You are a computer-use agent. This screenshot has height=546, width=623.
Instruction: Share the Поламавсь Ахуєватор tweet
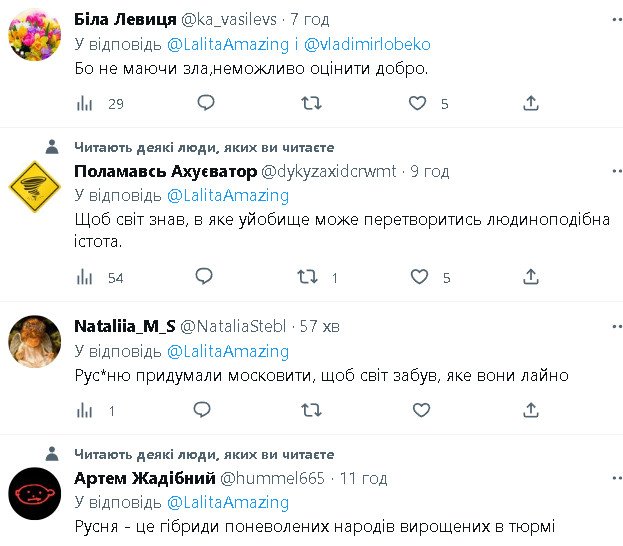[x=531, y=277]
